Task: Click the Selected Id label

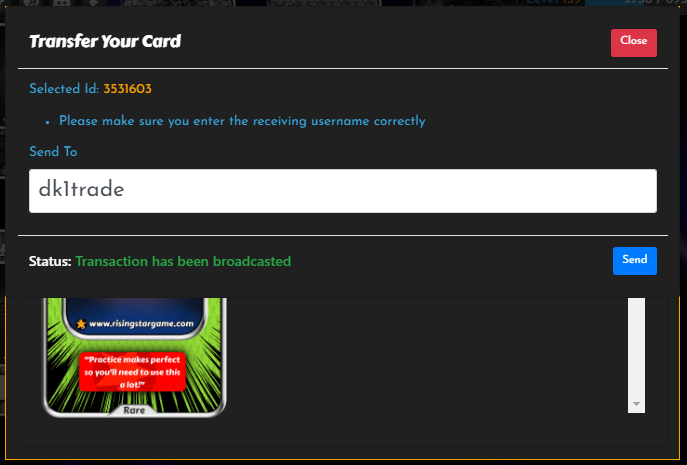Action: (64, 89)
